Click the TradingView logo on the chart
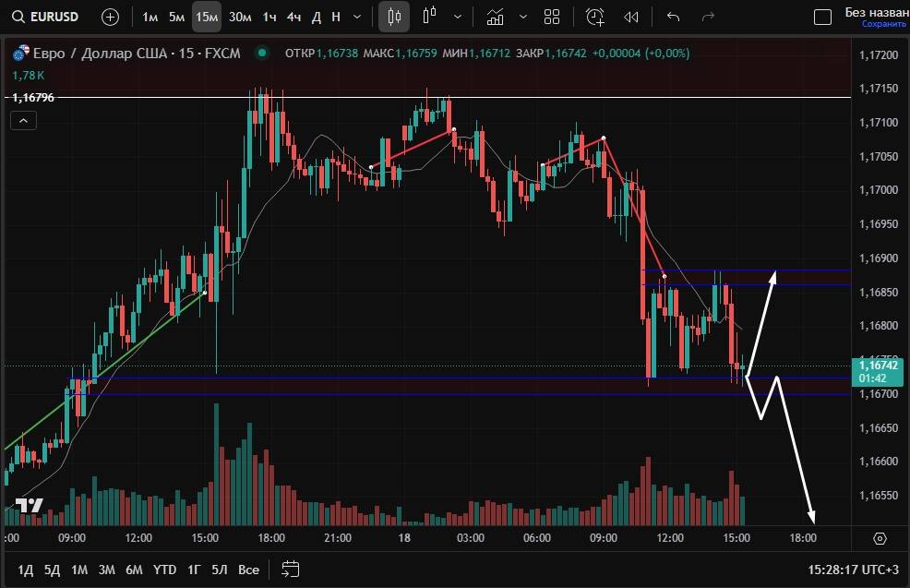The width and height of the screenshot is (910, 588). click(x=29, y=505)
